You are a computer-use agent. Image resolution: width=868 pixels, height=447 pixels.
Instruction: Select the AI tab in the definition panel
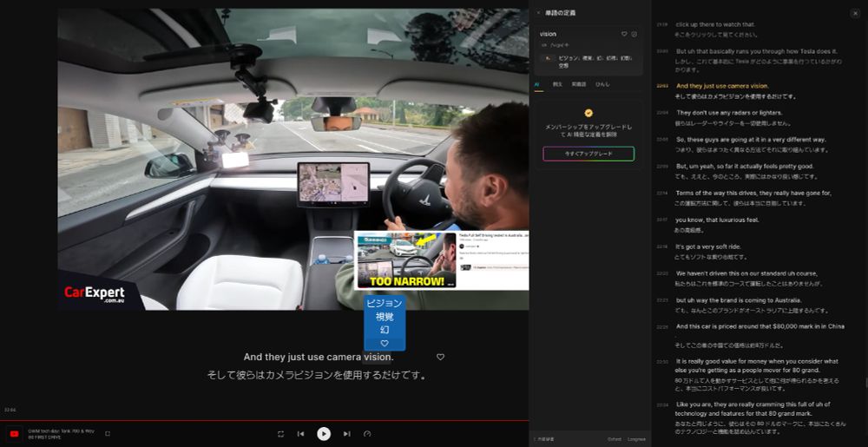pyautogui.click(x=537, y=84)
